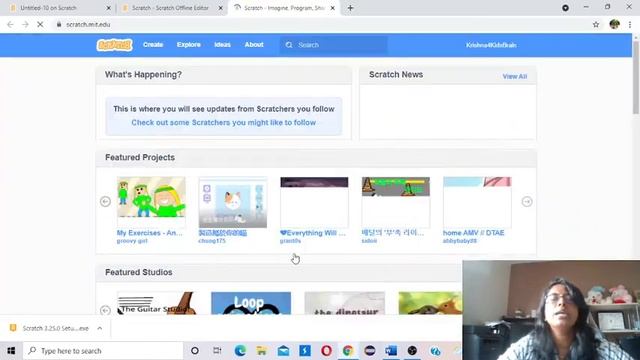Open the Everything Will project thumbnail

point(314,202)
